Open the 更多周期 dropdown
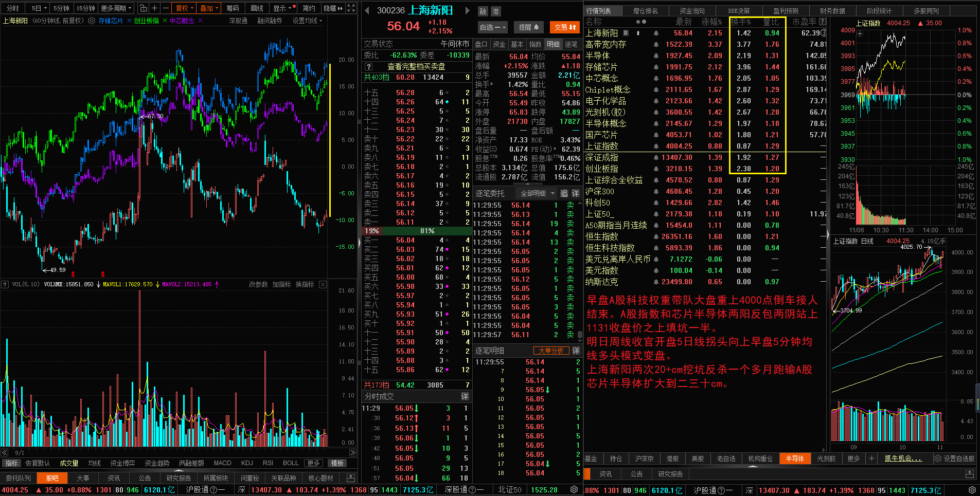The height and width of the screenshot is (496, 980). click(x=116, y=8)
